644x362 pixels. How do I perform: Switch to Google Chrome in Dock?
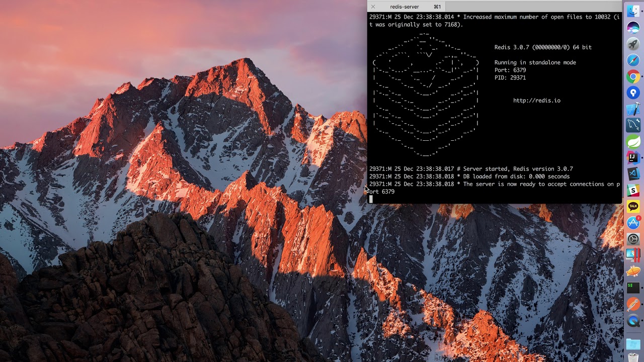[633, 76]
